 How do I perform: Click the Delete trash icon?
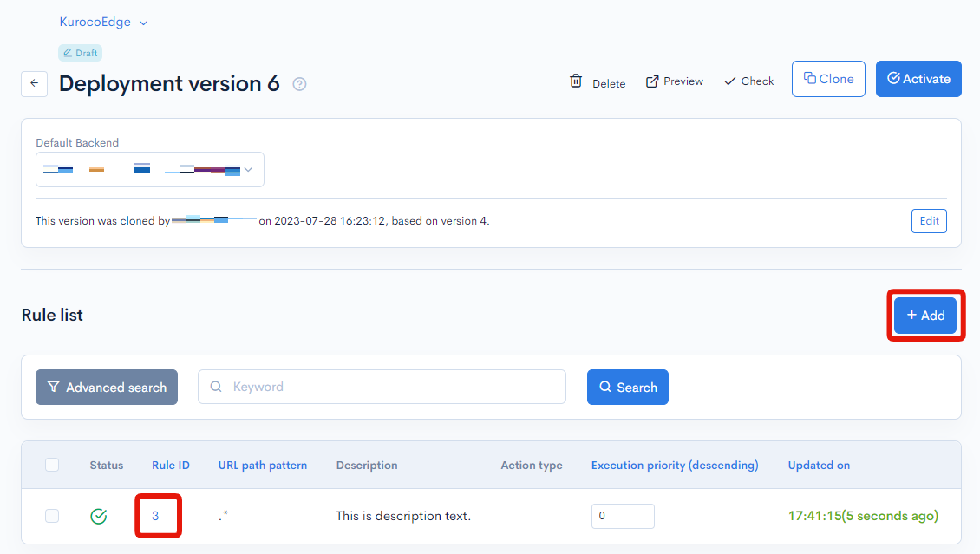[576, 81]
